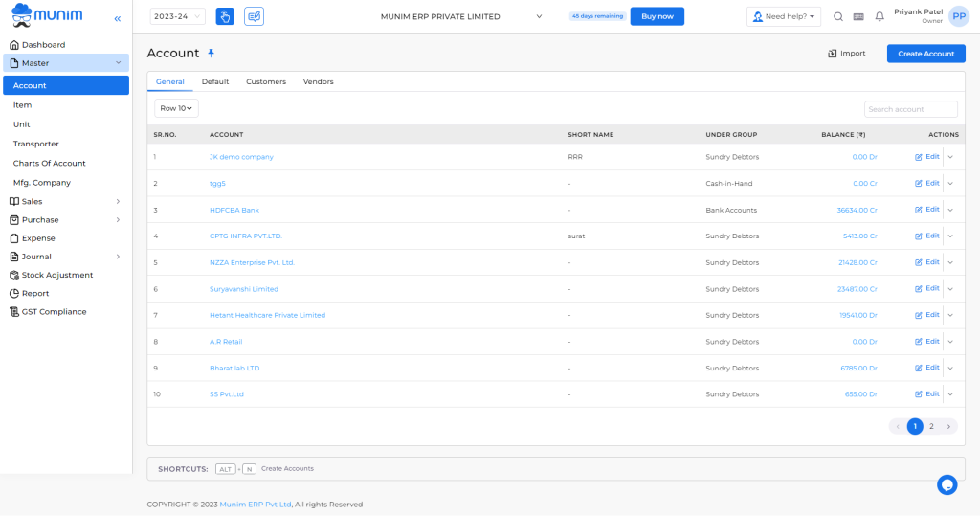Edit the SS Pvt.Ltd row
This screenshot has width=980, height=516.
pyautogui.click(x=926, y=394)
